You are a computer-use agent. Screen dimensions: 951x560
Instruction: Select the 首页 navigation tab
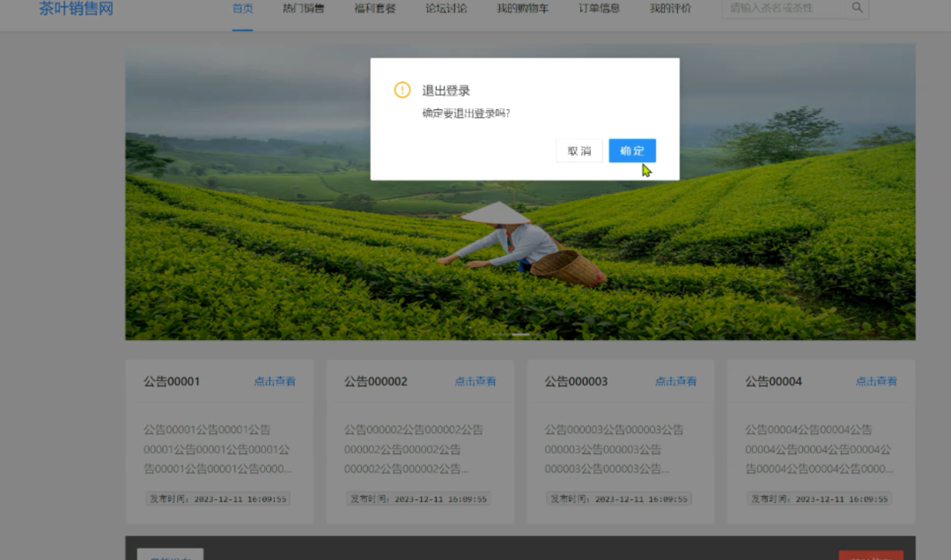point(241,9)
